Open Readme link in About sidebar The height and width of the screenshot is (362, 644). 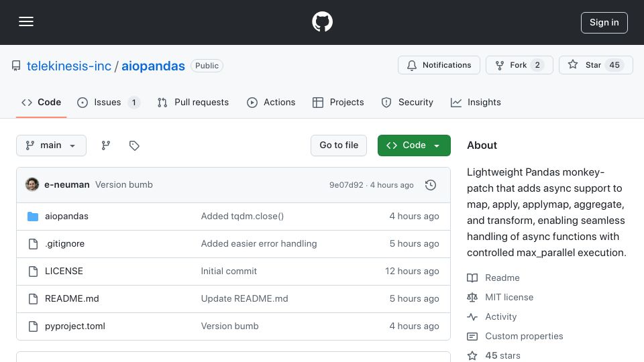502,278
